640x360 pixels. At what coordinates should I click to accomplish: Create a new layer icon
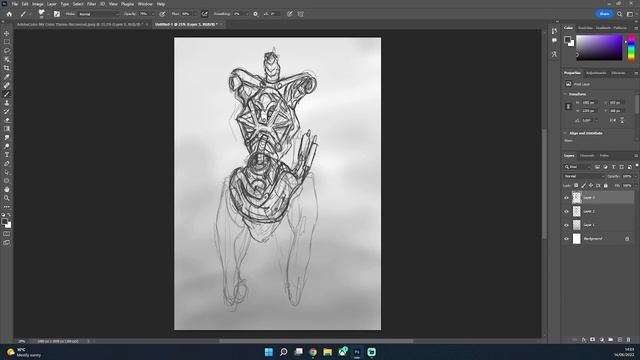click(620, 340)
